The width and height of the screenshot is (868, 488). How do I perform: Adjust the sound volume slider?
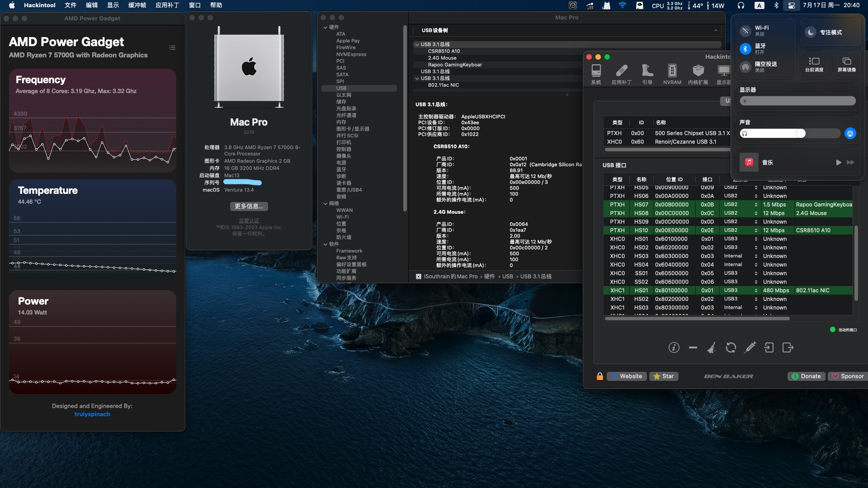(x=790, y=133)
